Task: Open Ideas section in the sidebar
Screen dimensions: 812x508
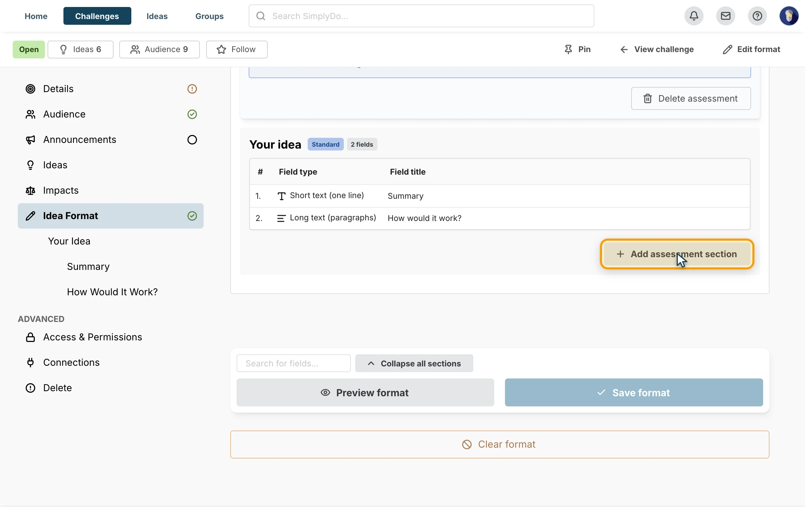Action: 110,165
